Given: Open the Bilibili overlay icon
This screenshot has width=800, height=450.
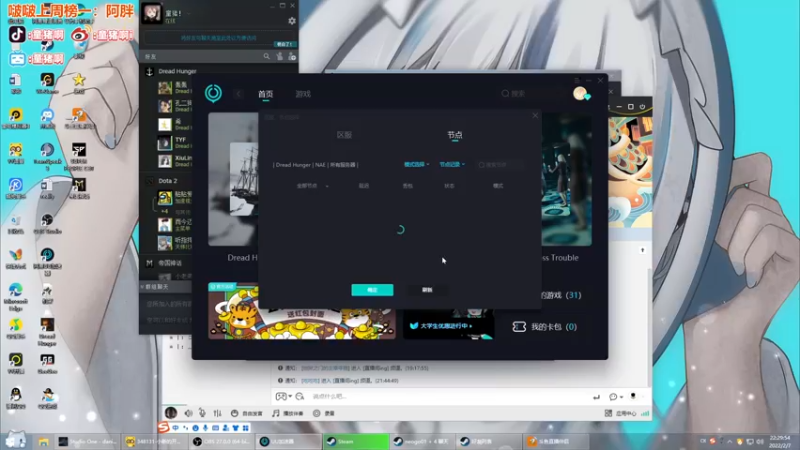Looking at the screenshot, I should [x=17, y=59].
